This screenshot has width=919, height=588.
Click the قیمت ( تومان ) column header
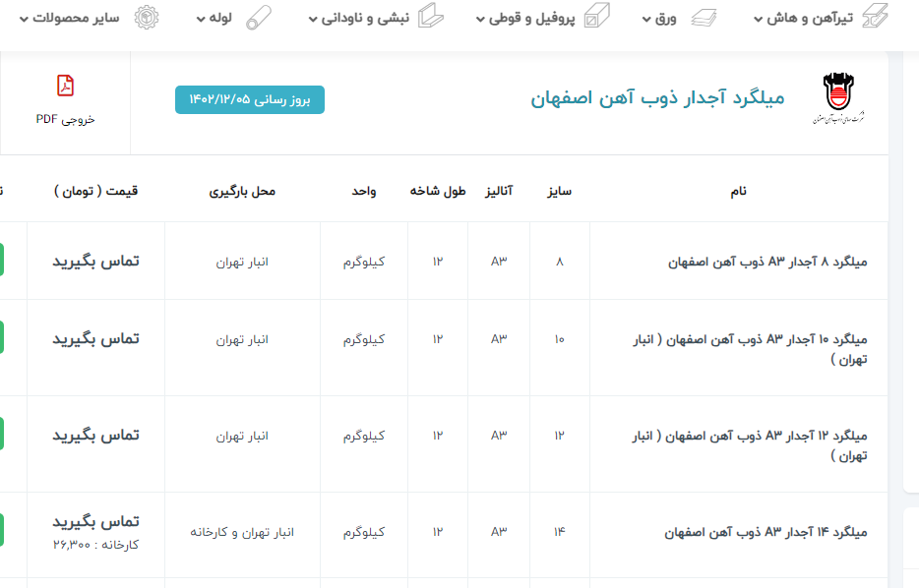click(95, 191)
